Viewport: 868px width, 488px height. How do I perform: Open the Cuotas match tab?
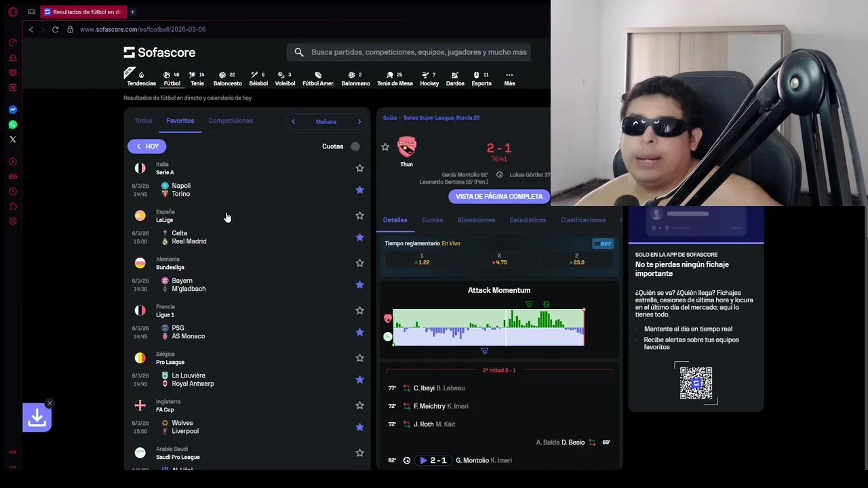[x=432, y=220]
